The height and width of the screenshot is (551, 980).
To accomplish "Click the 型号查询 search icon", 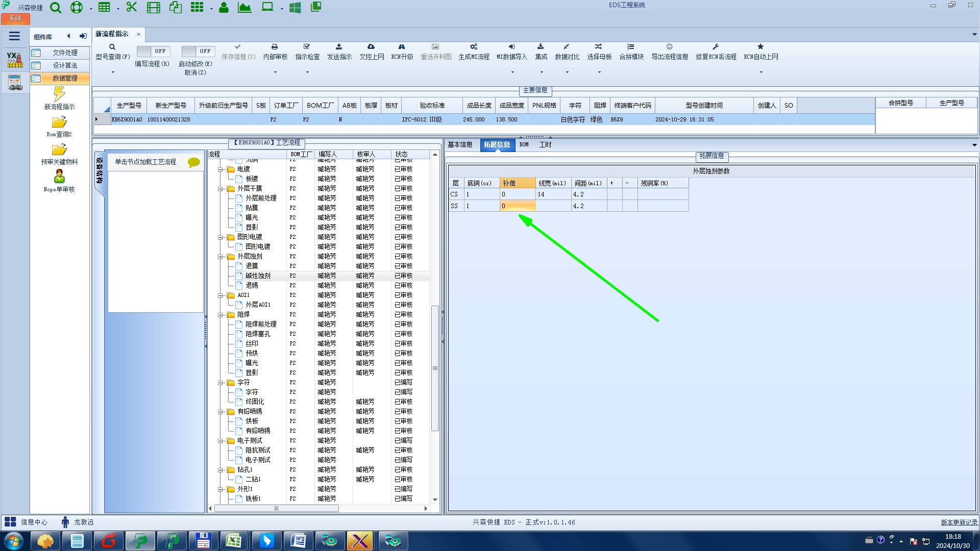I will point(112,47).
